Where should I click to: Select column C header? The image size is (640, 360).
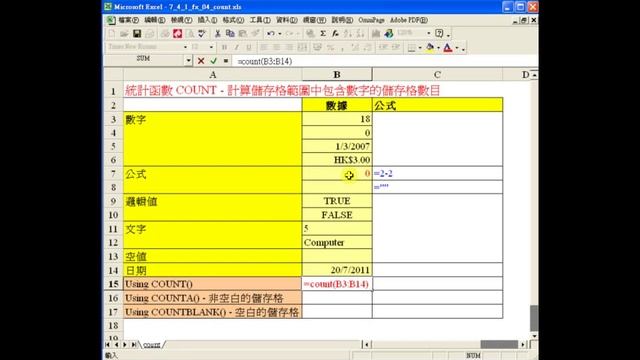[x=437, y=75]
